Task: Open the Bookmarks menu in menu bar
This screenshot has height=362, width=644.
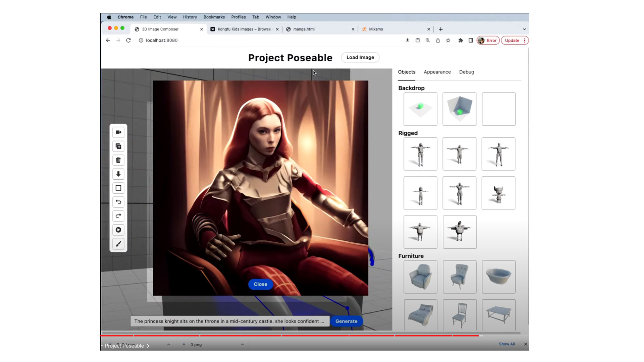Action: [x=214, y=17]
